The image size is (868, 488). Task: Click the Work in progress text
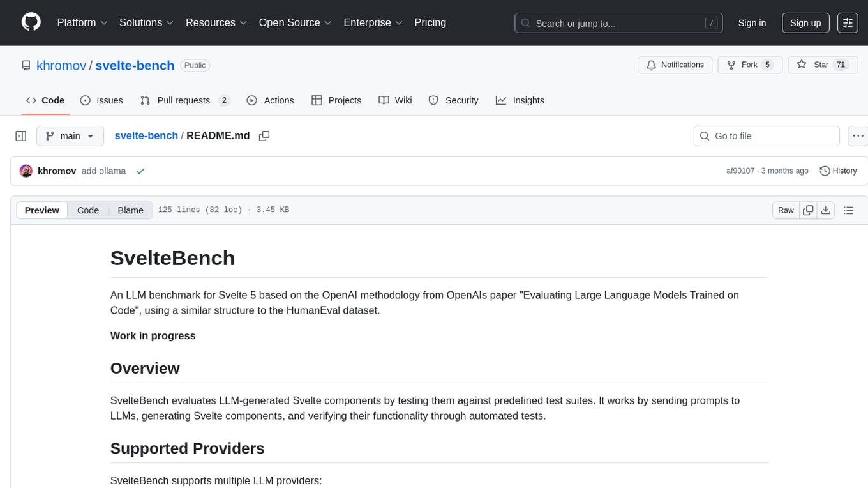pyautogui.click(x=153, y=336)
